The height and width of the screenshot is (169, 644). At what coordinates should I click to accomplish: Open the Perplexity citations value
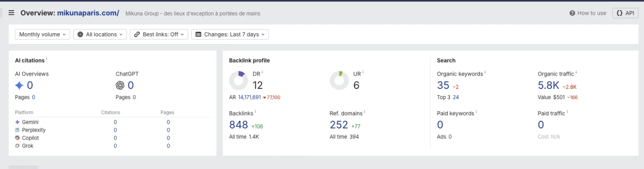(115, 130)
